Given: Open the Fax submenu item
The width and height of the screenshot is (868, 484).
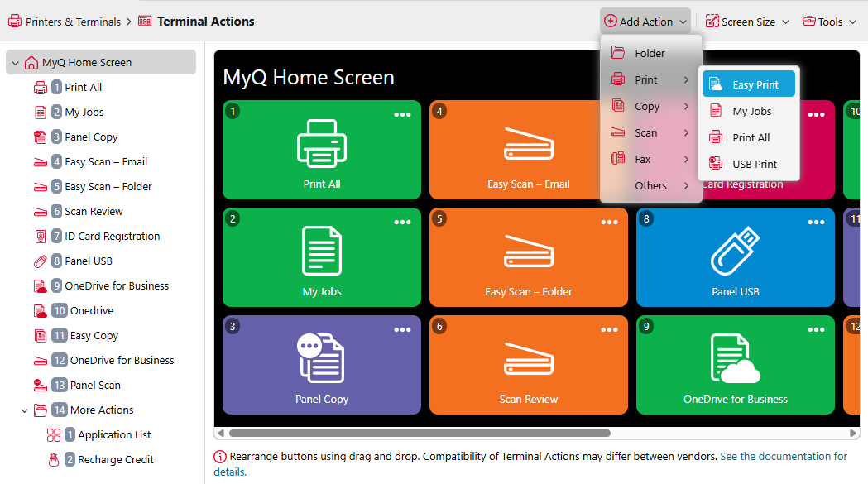Looking at the screenshot, I should 651,160.
